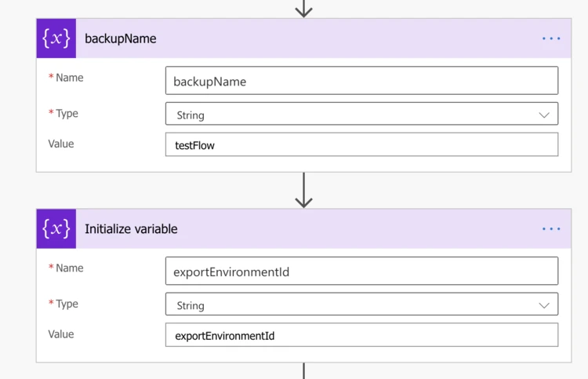Open the backupName action ellipsis menu

(x=551, y=38)
